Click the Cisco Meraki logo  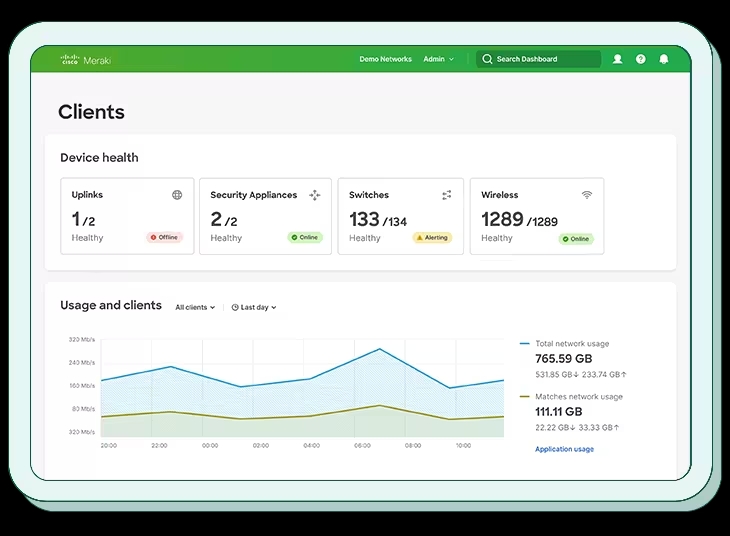point(85,59)
